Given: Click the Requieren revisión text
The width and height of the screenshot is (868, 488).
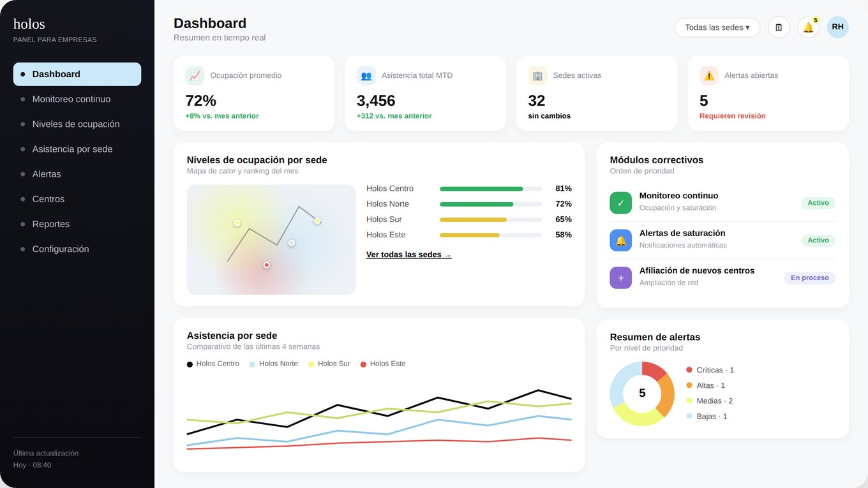Looking at the screenshot, I should click(733, 116).
